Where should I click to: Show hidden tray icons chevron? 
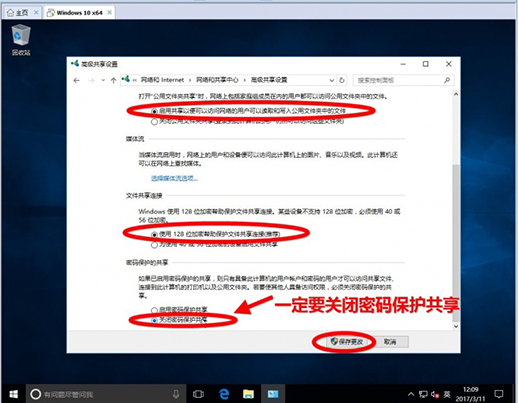point(411,394)
